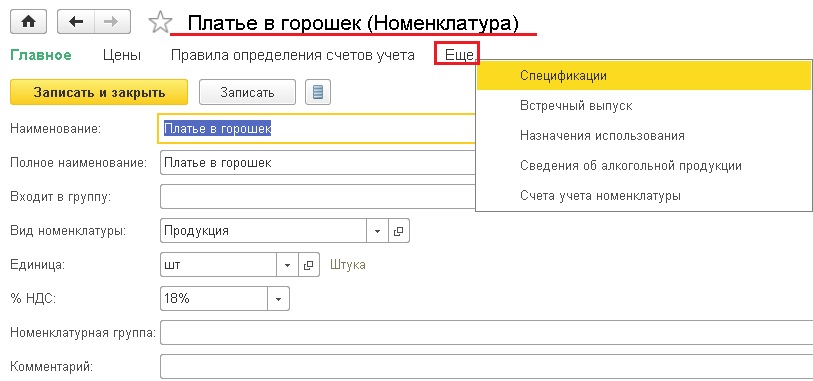Screen dimensions: 813x381
Task: Switch to the Главное tab
Action: tap(41, 55)
